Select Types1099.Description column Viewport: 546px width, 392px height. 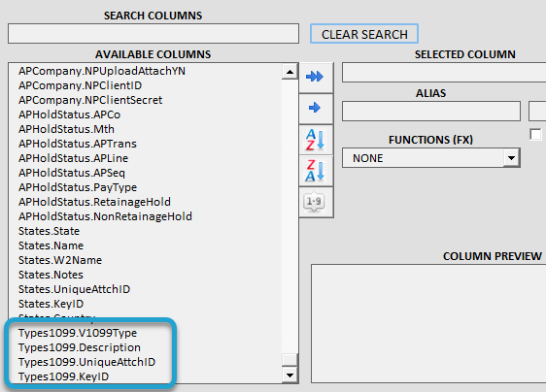point(80,347)
